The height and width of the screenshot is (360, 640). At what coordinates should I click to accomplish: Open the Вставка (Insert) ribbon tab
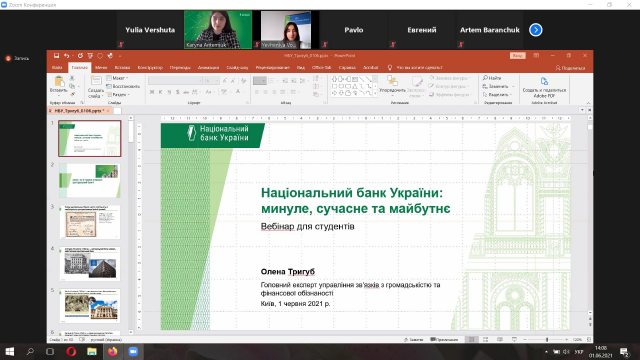(x=122, y=67)
